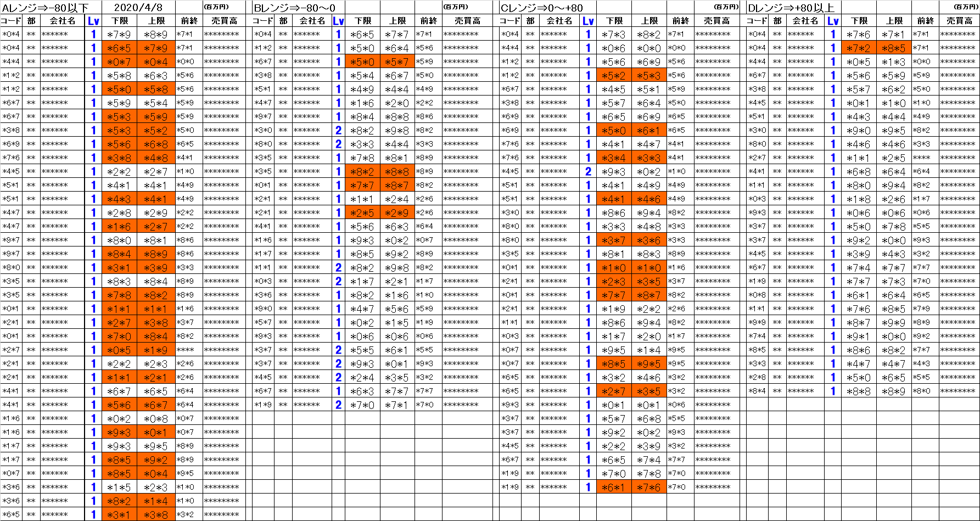Select the 上限 header in the Bレンジ table
This screenshot has height=521, width=980.
(x=397, y=21)
